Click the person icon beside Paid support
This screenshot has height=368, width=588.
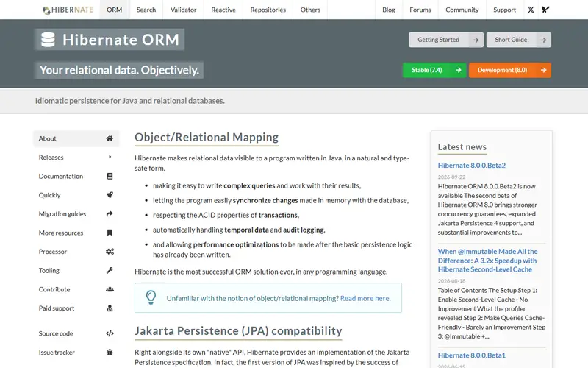(110, 308)
